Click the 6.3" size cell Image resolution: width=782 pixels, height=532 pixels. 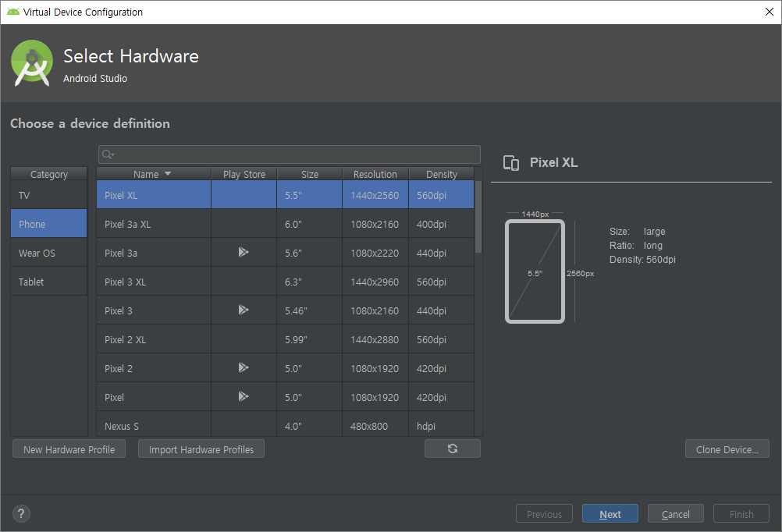(x=309, y=282)
